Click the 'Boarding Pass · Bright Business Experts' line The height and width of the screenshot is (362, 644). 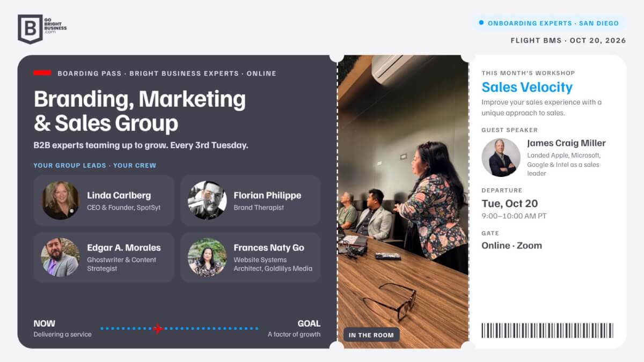pos(167,73)
